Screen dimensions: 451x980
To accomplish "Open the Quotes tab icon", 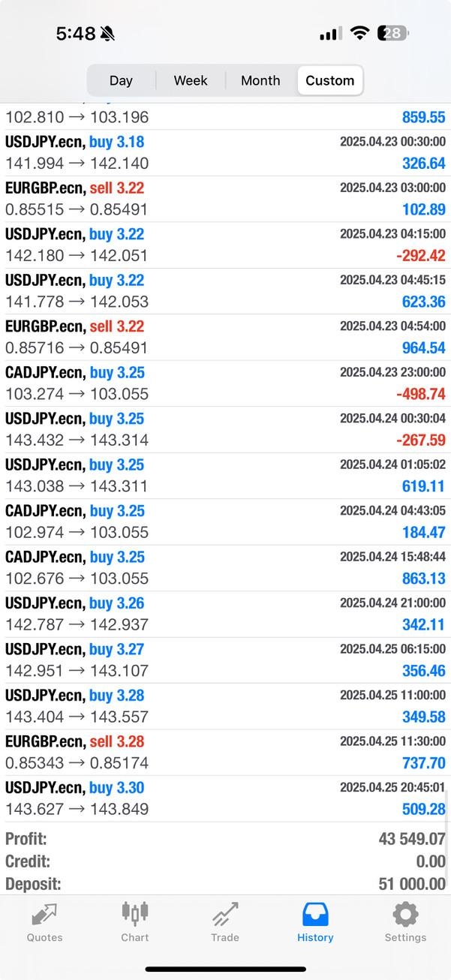I will coord(44,915).
